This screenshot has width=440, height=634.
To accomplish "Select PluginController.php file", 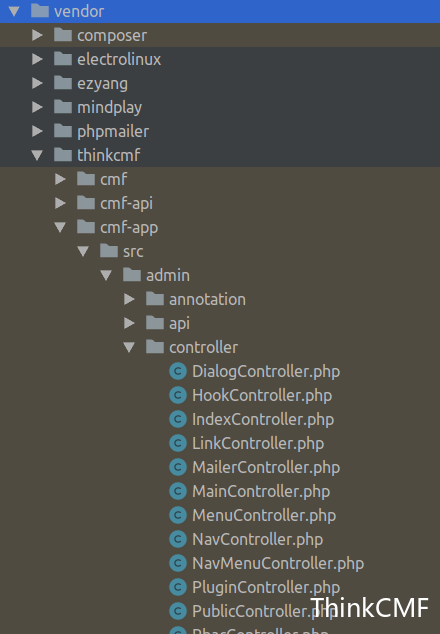I will [x=266, y=588].
